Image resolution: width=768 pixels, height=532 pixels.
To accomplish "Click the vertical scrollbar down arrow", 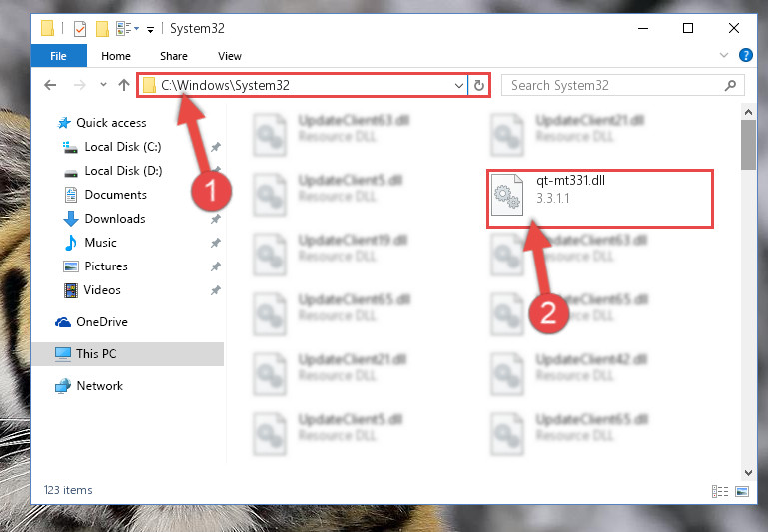I will 748,472.
